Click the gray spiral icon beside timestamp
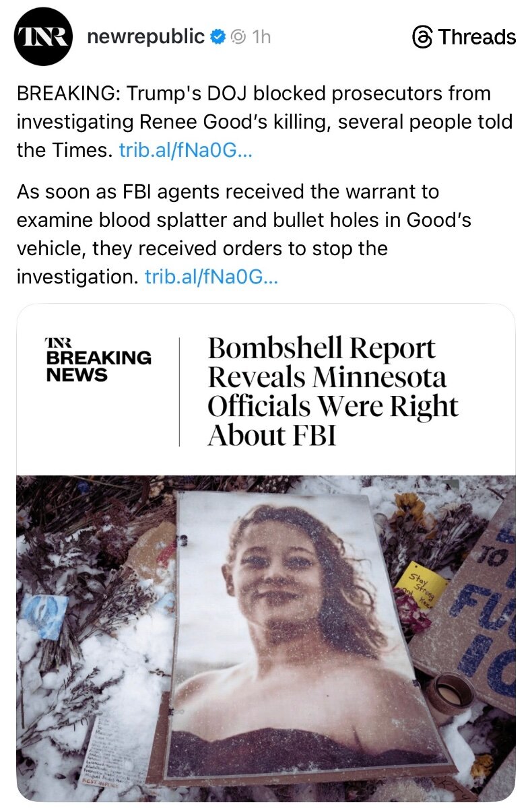 (238, 37)
